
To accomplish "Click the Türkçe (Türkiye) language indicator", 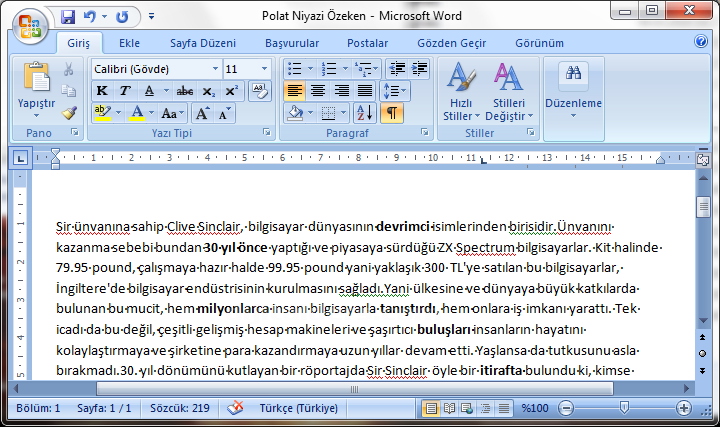I will [298, 408].
